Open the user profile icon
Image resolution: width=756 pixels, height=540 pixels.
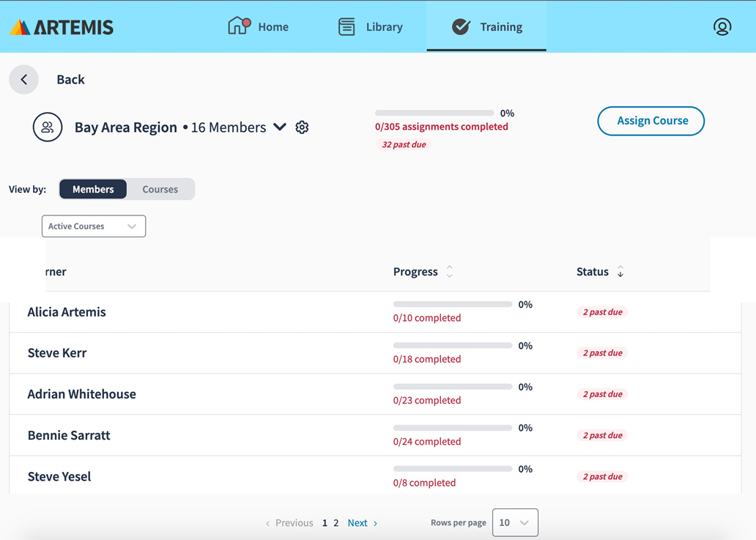pyautogui.click(x=722, y=27)
